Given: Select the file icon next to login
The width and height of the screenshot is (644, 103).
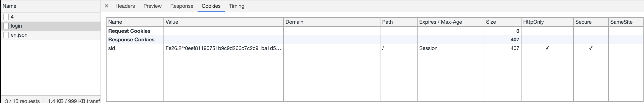Looking at the screenshot, I should [6, 26].
